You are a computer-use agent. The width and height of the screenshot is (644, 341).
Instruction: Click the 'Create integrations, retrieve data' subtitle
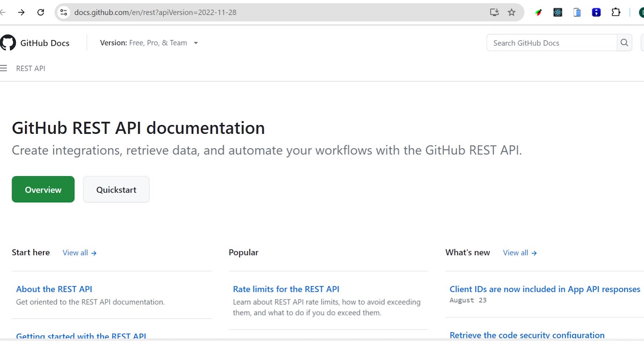click(x=266, y=150)
